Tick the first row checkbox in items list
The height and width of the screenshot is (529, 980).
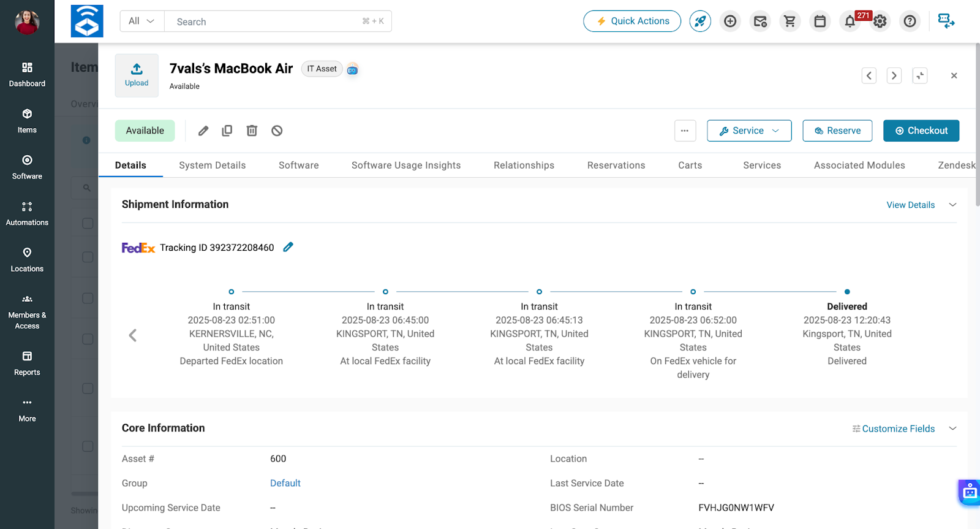click(88, 223)
